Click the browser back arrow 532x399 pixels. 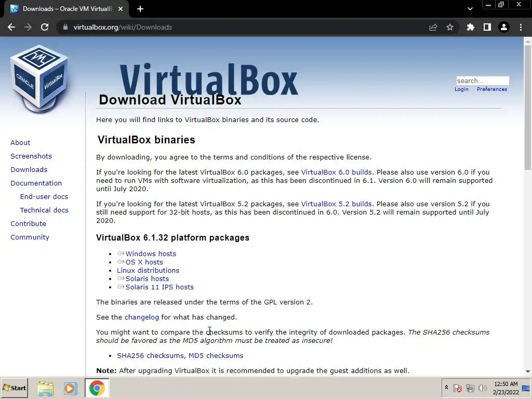[11, 27]
